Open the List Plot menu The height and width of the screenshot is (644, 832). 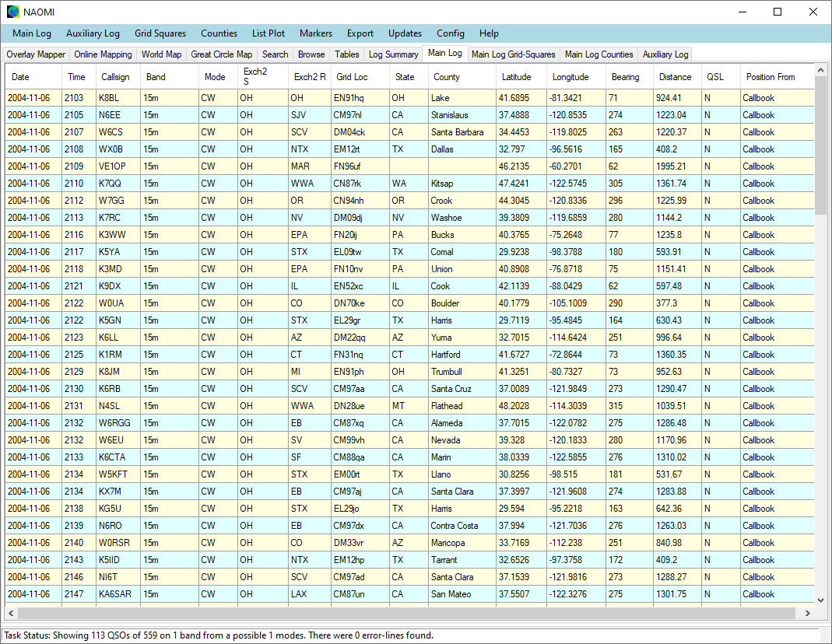pos(269,33)
